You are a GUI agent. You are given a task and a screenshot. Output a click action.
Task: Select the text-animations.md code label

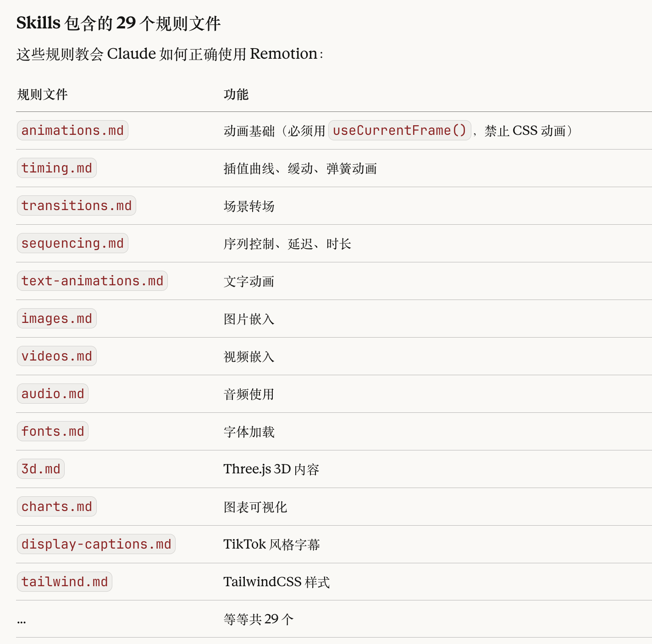pos(92,281)
